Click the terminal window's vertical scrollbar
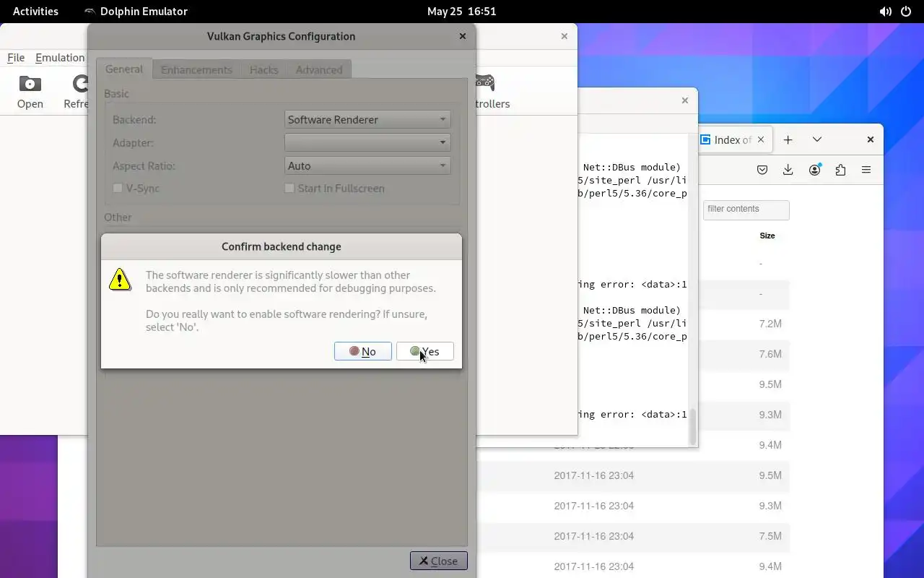 pyautogui.click(x=693, y=426)
